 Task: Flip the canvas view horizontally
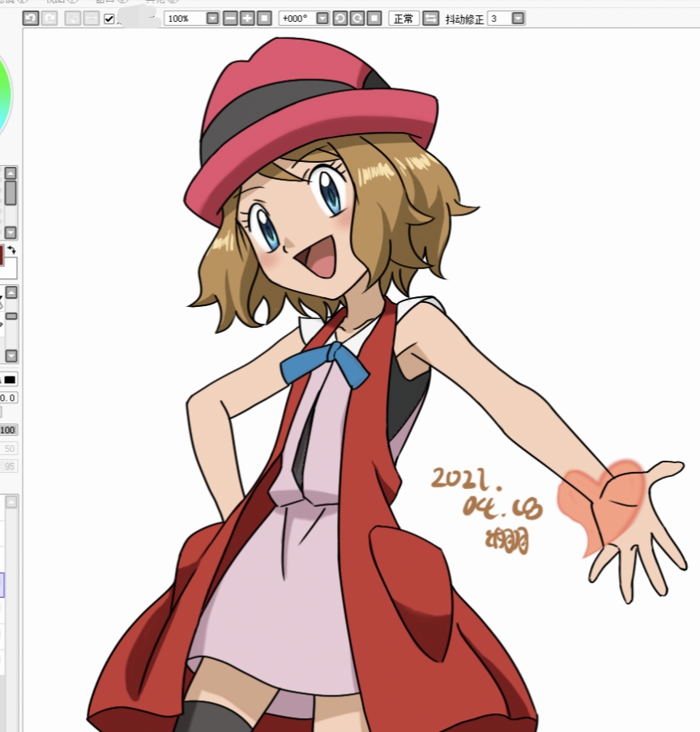(x=431, y=18)
